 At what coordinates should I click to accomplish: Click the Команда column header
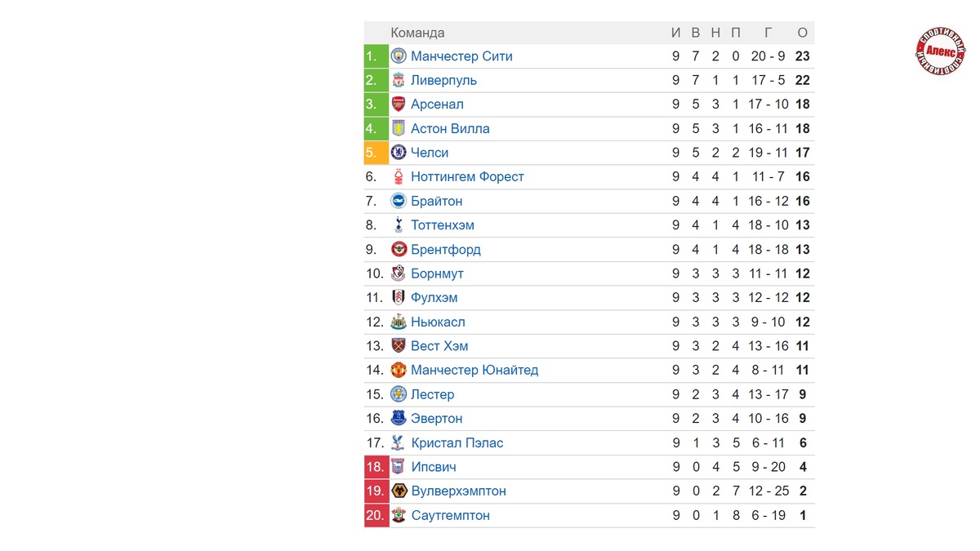[417, 33]
